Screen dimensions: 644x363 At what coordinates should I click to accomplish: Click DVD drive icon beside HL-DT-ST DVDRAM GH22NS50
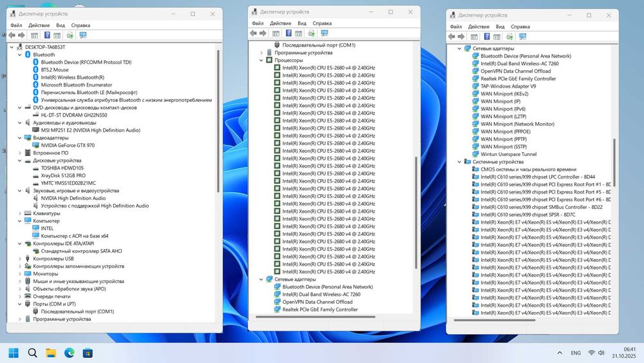[35, 115]
